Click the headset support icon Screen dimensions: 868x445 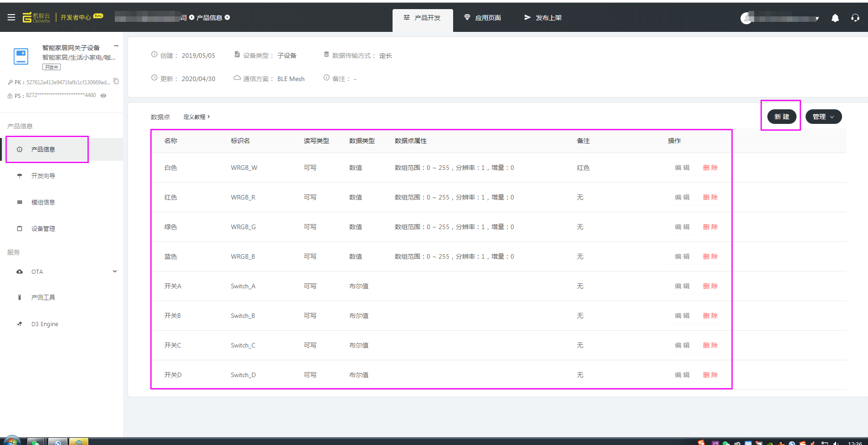click(x=855, y=18)
